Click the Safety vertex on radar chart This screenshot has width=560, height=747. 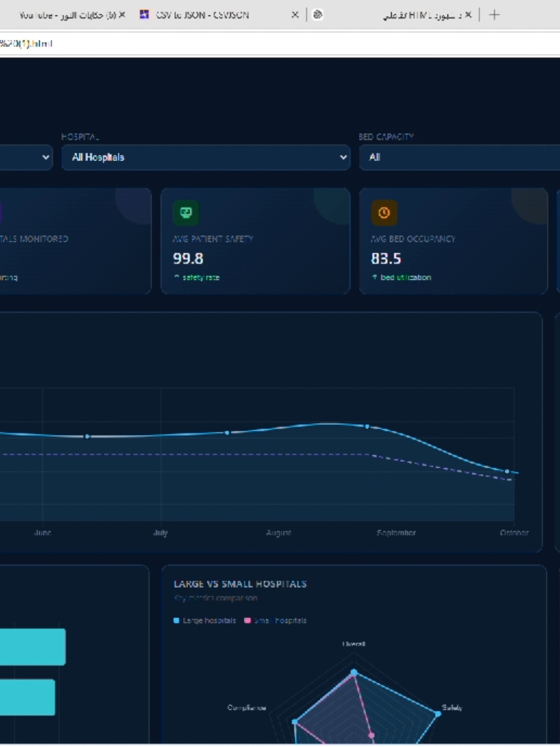tap(438, 714)
